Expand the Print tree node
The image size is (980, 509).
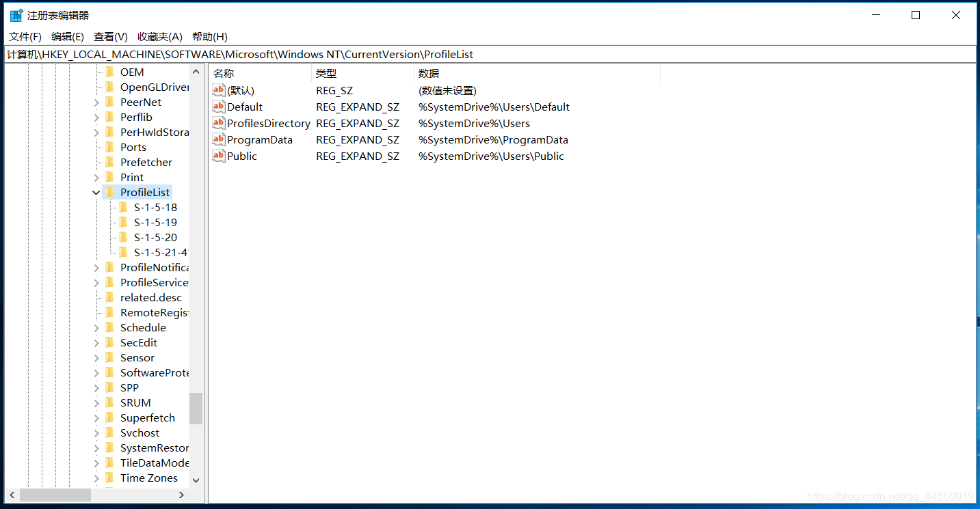[96, 178]
